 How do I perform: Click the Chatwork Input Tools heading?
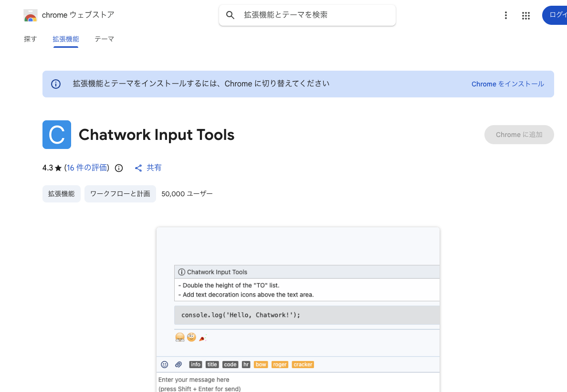(x=157, y=135)
